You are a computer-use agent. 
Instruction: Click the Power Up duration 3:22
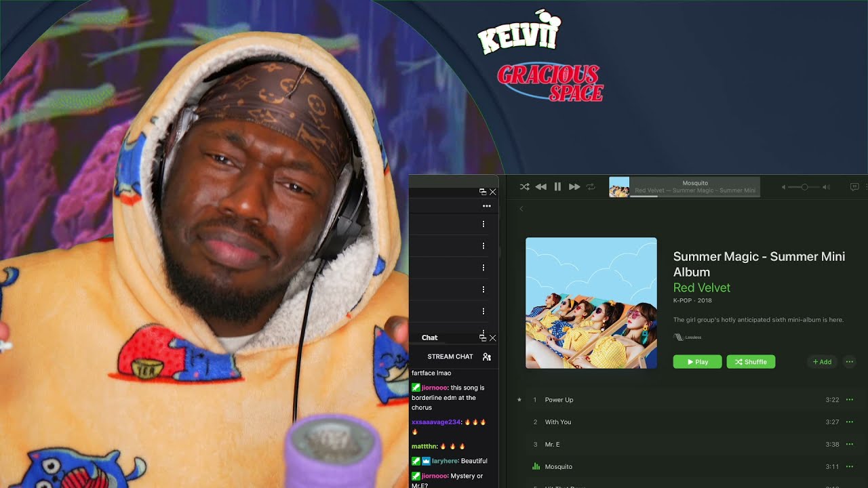tap(832, 400)
